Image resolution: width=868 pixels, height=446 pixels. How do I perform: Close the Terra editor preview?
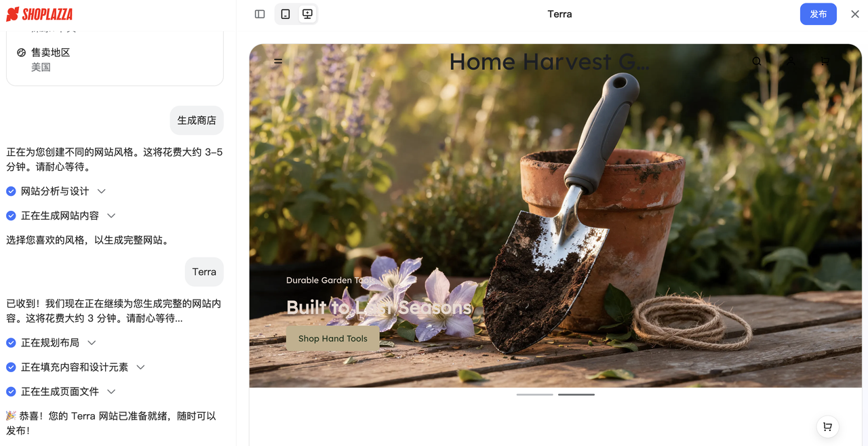pos(855,14)
